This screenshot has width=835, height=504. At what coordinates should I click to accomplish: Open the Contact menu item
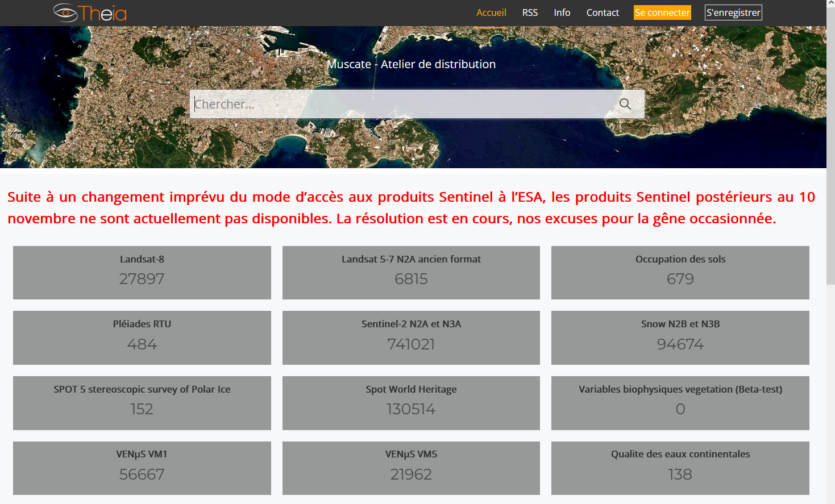(x=603, y=13)
